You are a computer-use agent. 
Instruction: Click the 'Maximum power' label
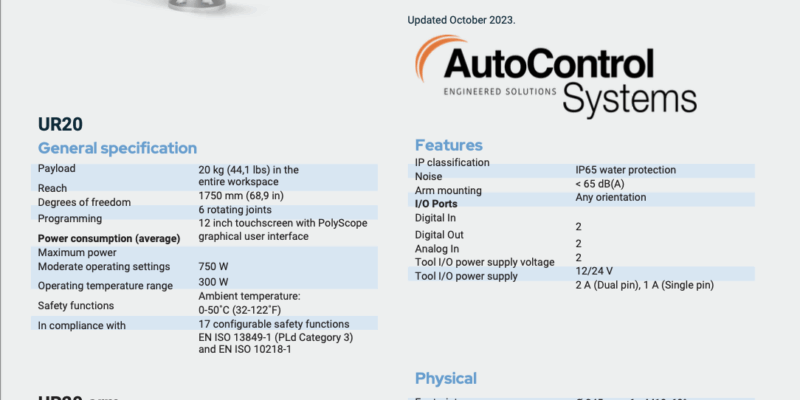(77, 253)
